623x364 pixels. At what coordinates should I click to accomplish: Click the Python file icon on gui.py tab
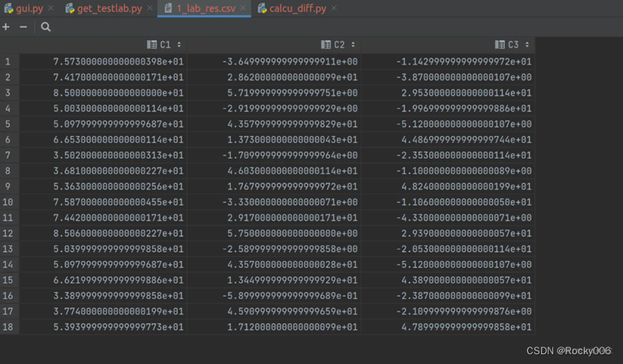coord(8,8)
